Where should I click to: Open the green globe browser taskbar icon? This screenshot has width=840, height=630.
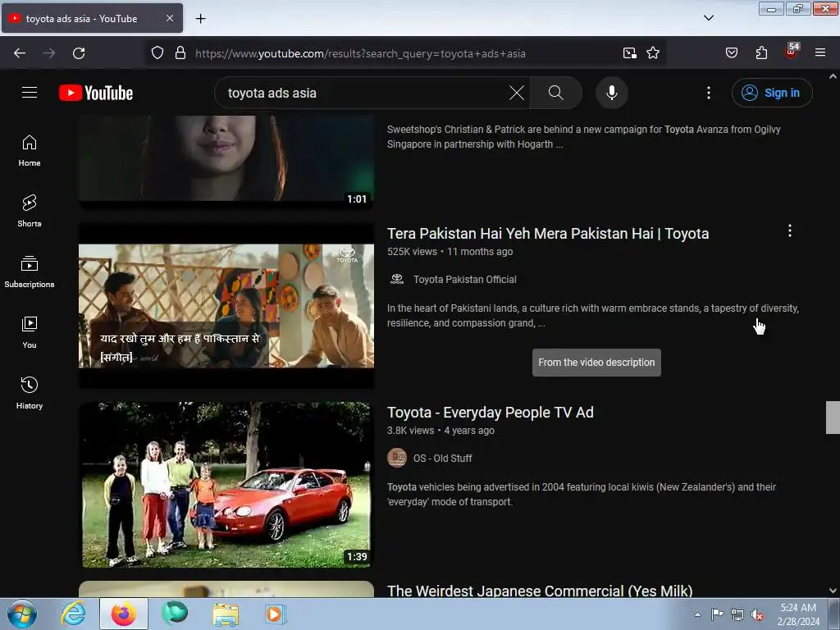175,614
